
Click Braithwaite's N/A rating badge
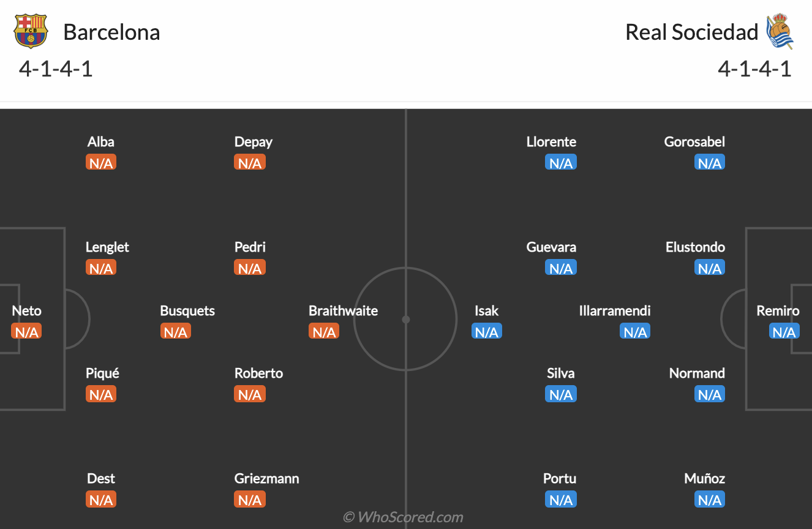(324, 332)
